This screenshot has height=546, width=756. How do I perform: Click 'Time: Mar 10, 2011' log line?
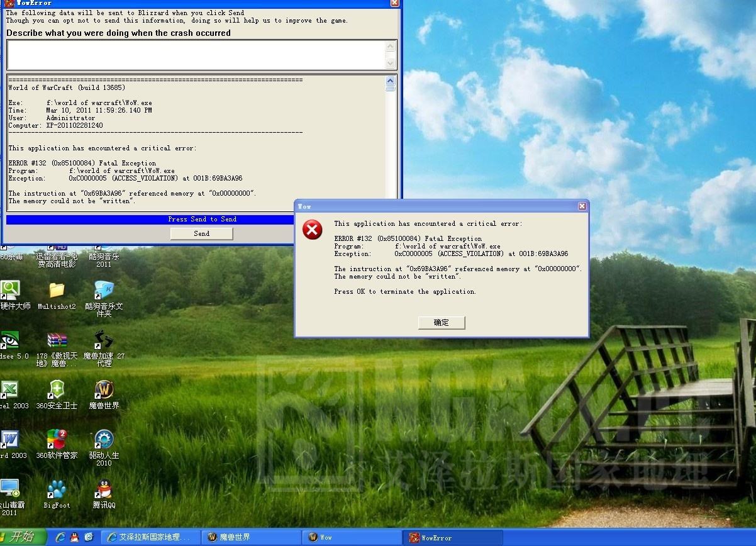(x=80, y=110)
